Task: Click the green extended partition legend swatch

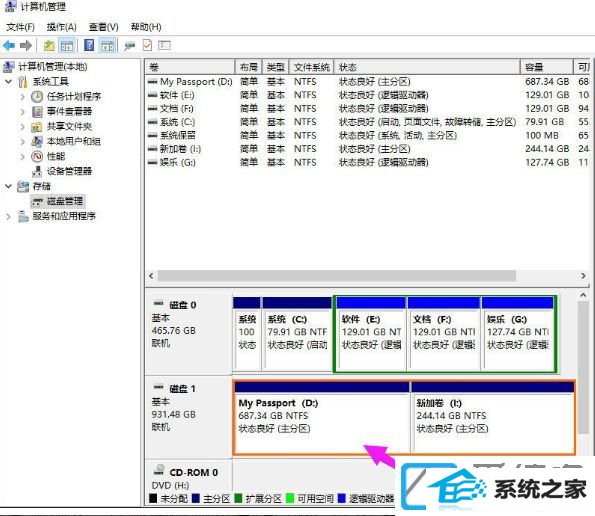Action: [238, 498]
